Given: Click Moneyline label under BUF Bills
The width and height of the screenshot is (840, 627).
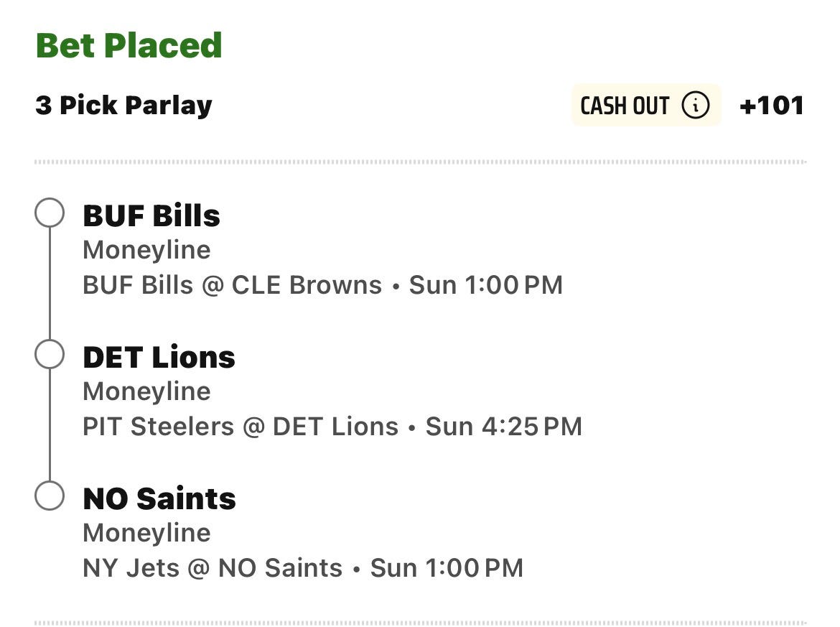Looking at the screenshot, I should click(146, 250).
